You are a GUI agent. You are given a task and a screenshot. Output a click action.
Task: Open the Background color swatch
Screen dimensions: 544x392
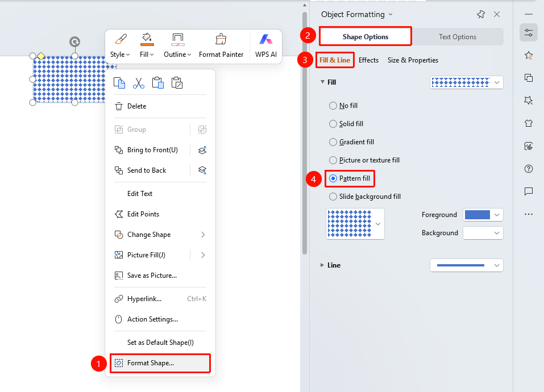click(483, 233)
